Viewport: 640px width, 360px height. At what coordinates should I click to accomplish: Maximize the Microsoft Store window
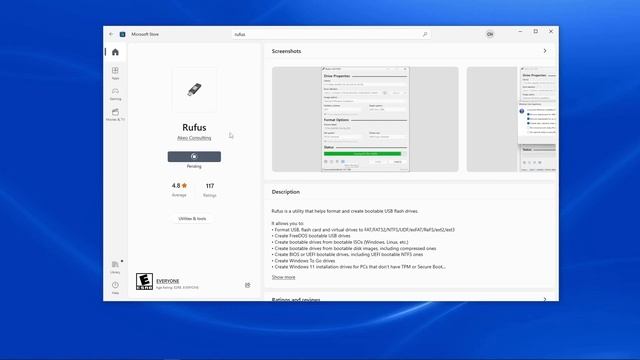pos(536,31)
